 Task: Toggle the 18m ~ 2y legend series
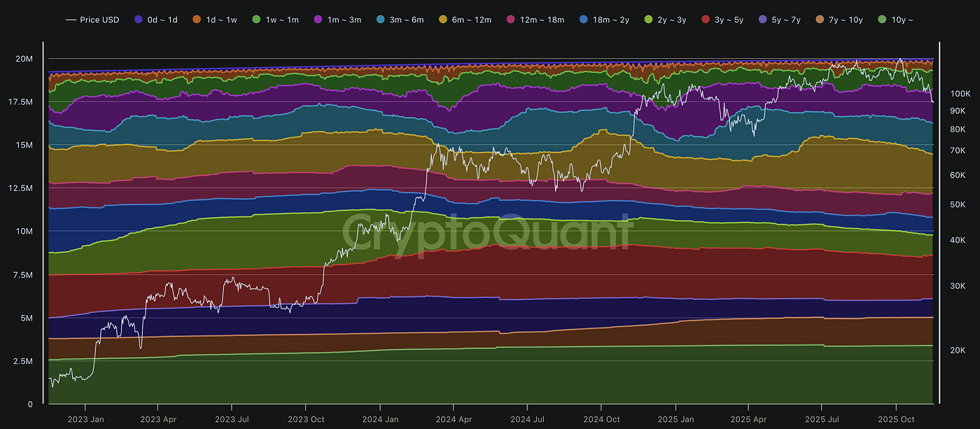tap(603, 20)
